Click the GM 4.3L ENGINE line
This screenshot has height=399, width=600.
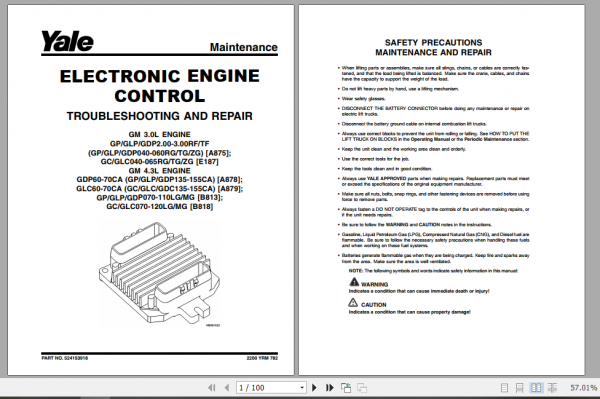click(160, 171)
